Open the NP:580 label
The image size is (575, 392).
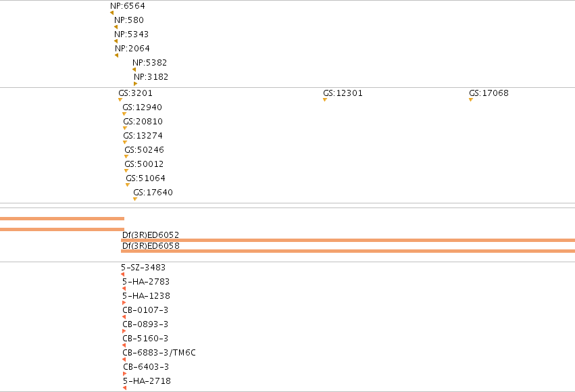click(x=129, y=20)
